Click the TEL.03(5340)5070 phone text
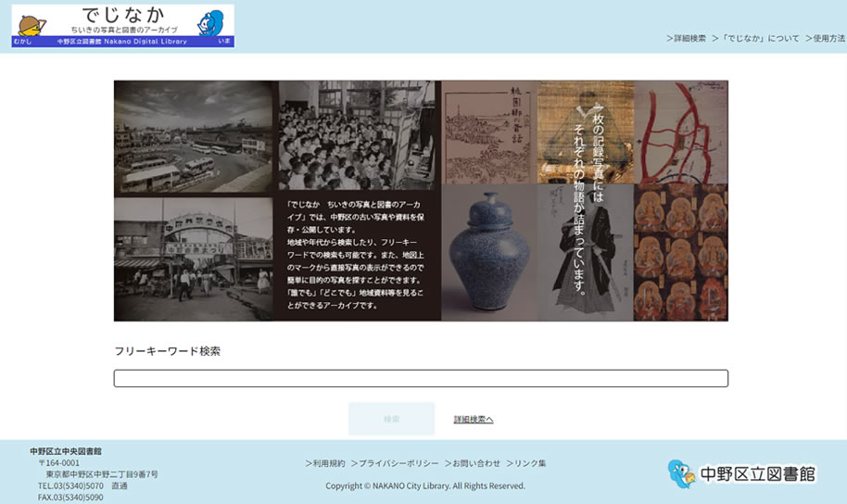This screenshot has height=504, width=847. 70,485
